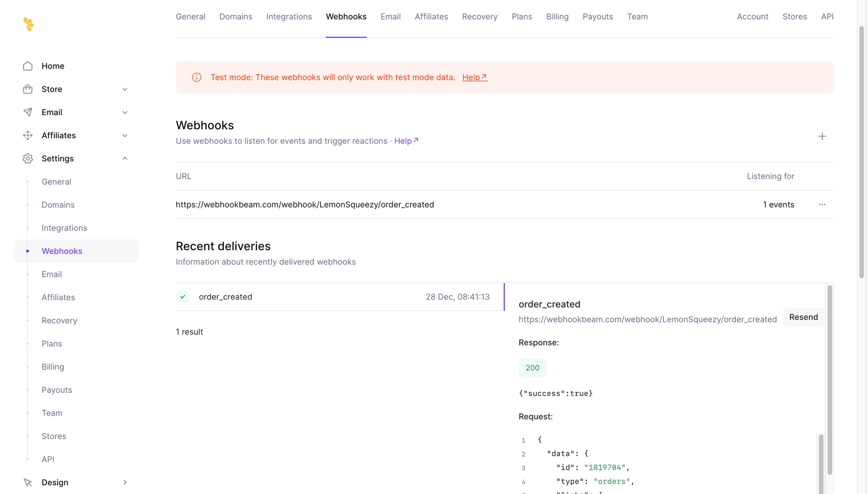Click the Affiliates dots icon
The width and height of the screenshot is (868, 494).
pos(28,135)
